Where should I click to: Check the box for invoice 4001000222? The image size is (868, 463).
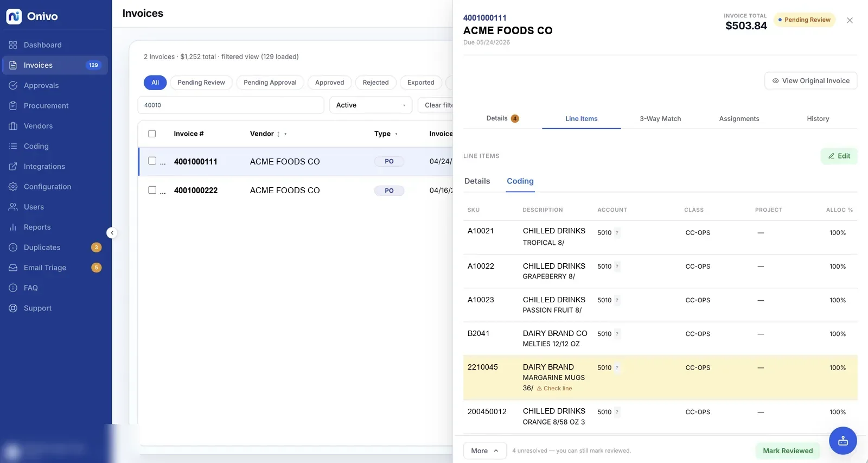(152, 190)
